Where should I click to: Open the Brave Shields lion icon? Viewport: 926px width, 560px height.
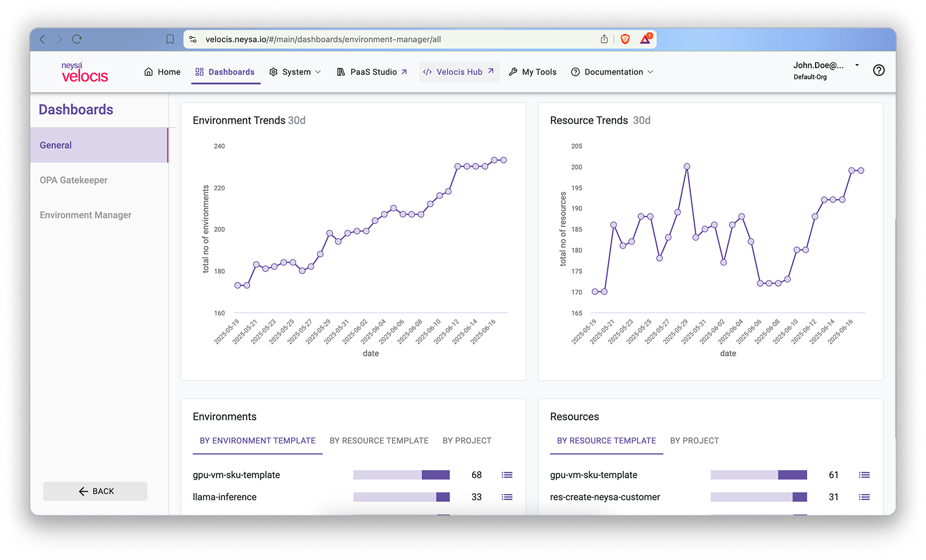(x=625, y=39)
